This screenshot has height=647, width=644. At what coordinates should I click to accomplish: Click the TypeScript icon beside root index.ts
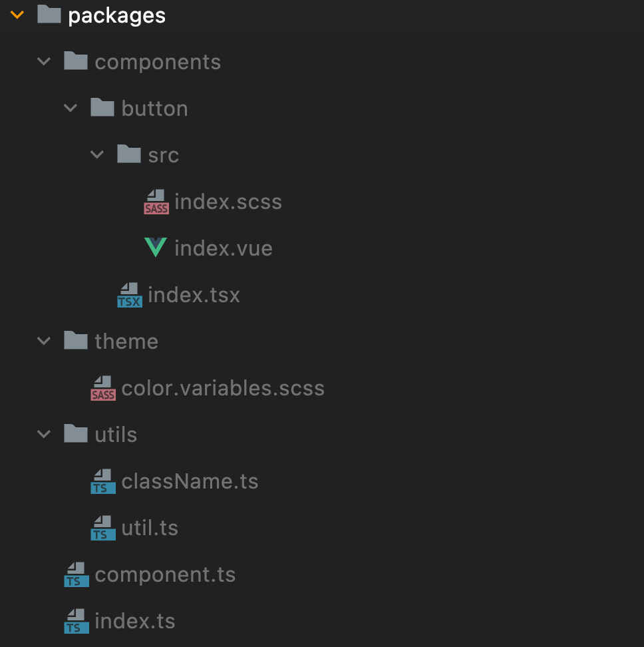tap(77, 621)
